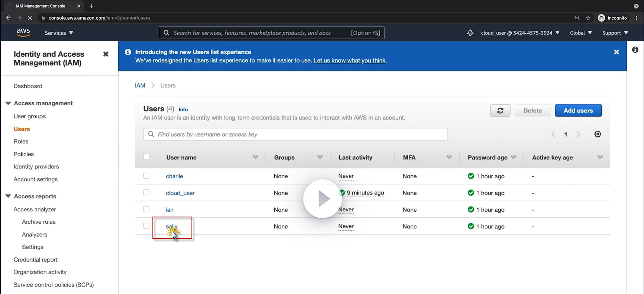Click the Find users search field
This screenshot has width=644, height=294.
click(295, 134)
